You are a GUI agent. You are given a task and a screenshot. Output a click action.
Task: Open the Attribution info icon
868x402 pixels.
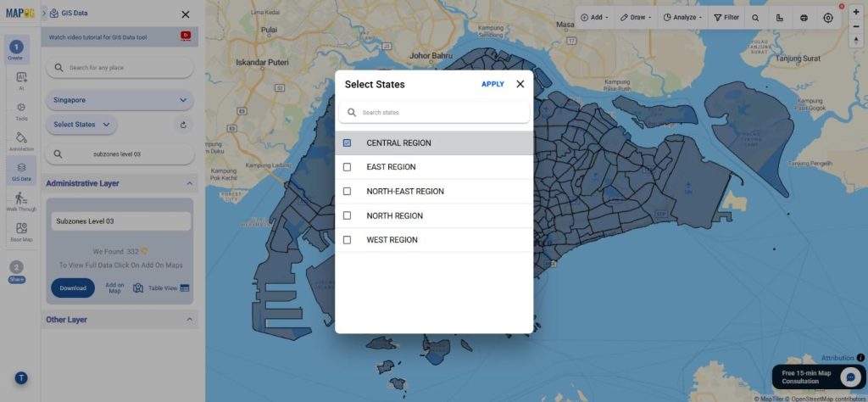point(860,358)
